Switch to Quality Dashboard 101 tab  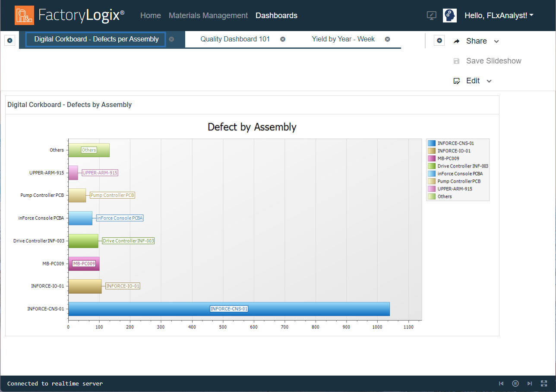235,39
